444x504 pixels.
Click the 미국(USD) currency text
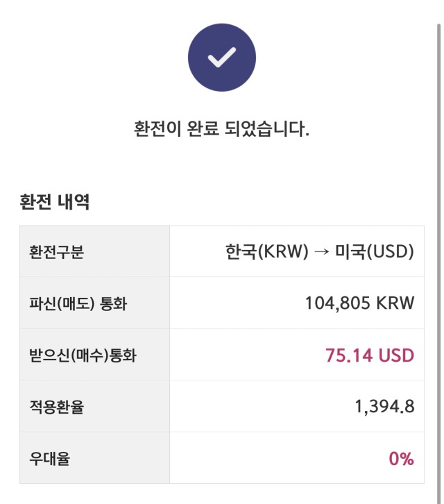[375, 251]
